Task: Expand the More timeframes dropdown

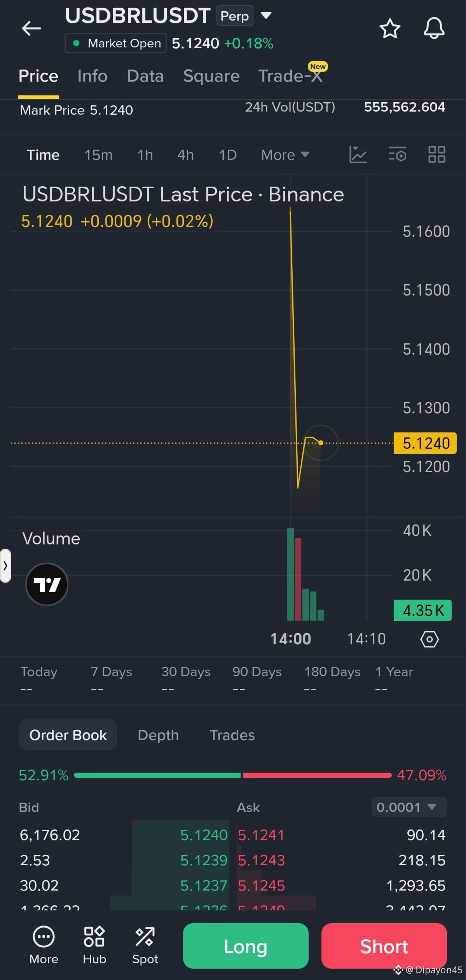Action: tap(285, 155)
